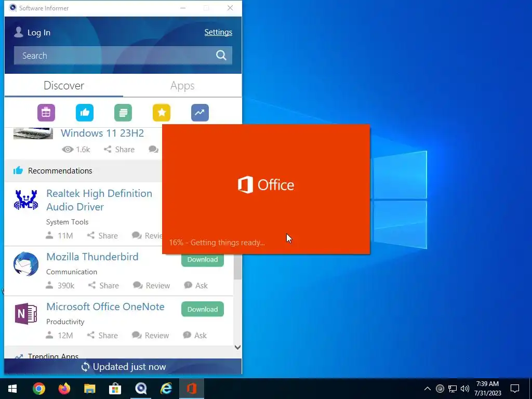Open File Explorer from the taskbar
This screenshot has width=532, height=399.
pos(89,389)
